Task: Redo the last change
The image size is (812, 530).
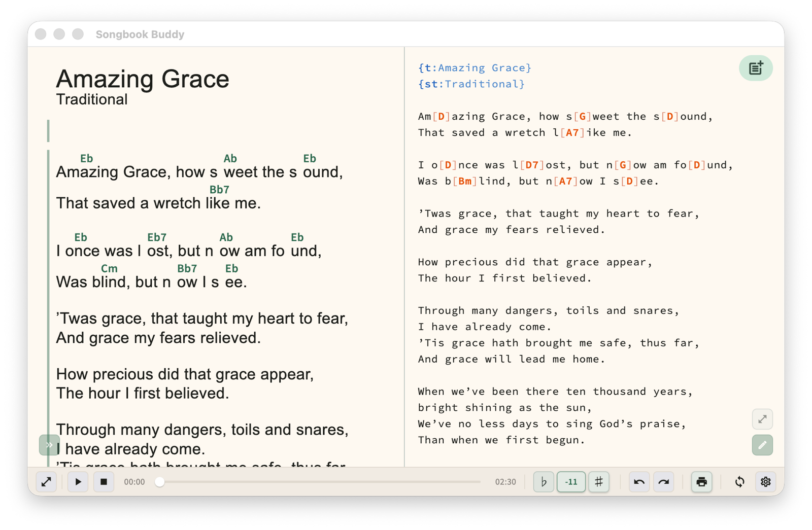Action: (664, 482)
